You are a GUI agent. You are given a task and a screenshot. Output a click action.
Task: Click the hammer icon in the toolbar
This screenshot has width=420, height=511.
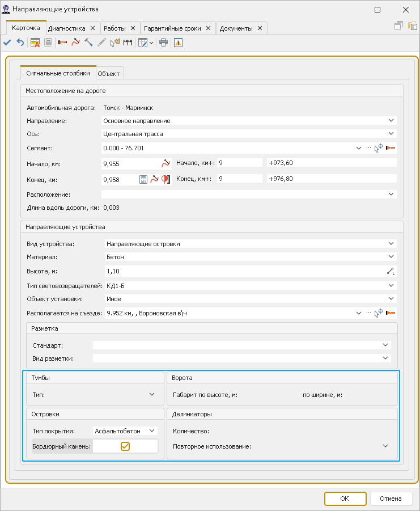tap(88, 43)
